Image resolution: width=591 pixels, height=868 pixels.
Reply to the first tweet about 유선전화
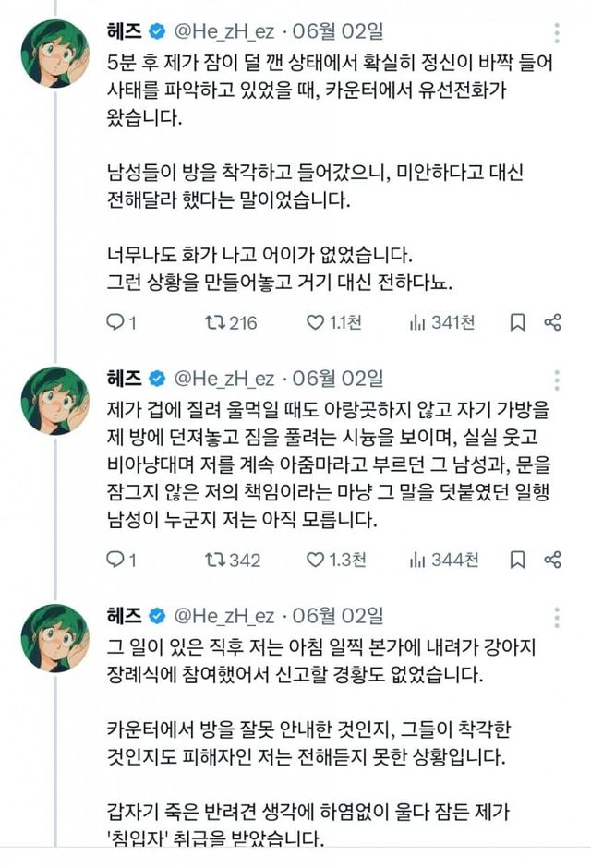(x=115, y=322)
